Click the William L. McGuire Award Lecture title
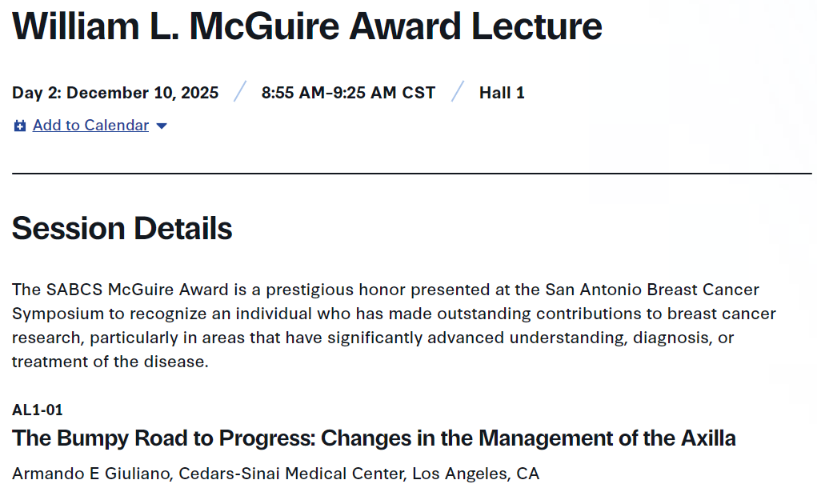Screen dimensions: 817x504 (307, 26)
